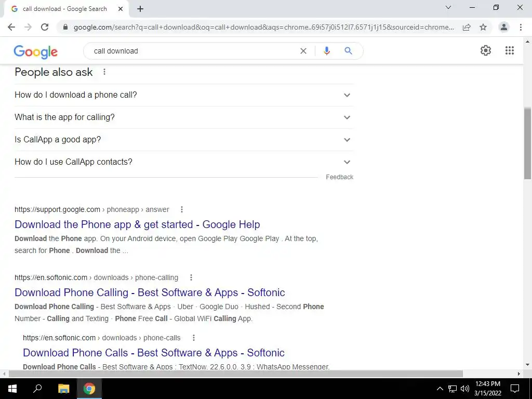
Task: Open 'Download Phone Calls - Best Software' result
Action: 154,353
